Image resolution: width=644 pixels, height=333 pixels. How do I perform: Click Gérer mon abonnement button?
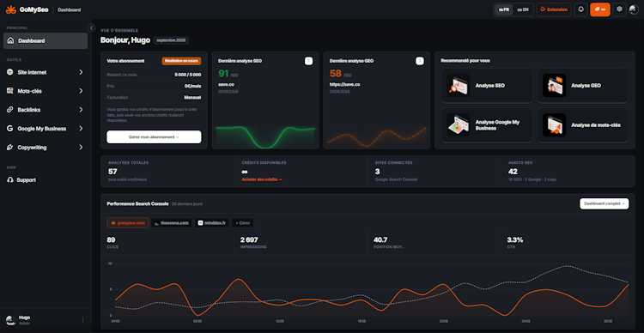tap(154, 137)
